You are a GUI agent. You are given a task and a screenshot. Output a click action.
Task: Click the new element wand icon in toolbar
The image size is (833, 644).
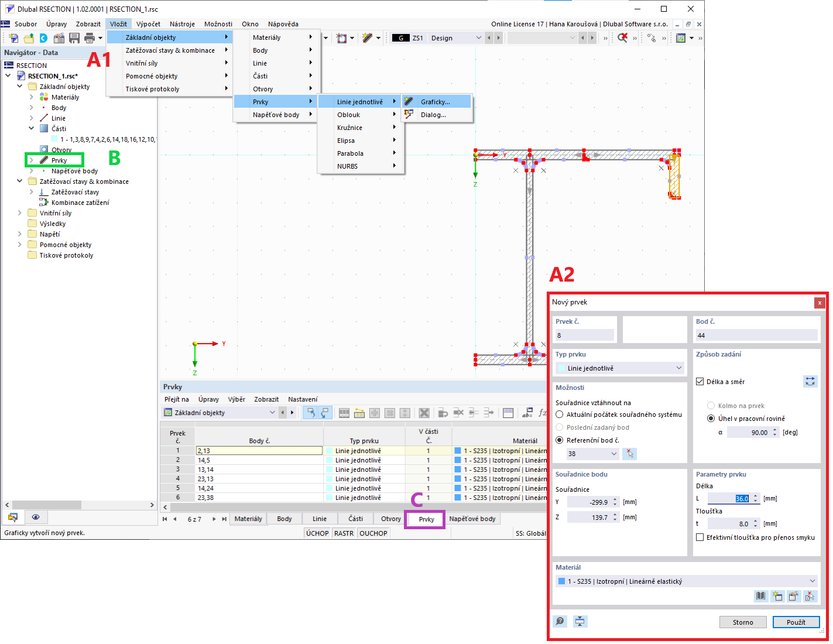pos(367,38)
